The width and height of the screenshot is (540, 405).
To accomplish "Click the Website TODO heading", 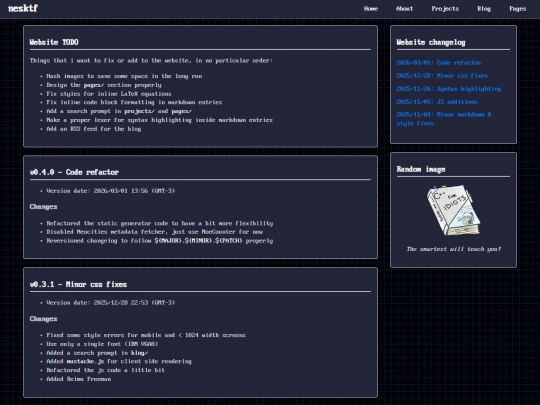I will click(x=54, y=42).
